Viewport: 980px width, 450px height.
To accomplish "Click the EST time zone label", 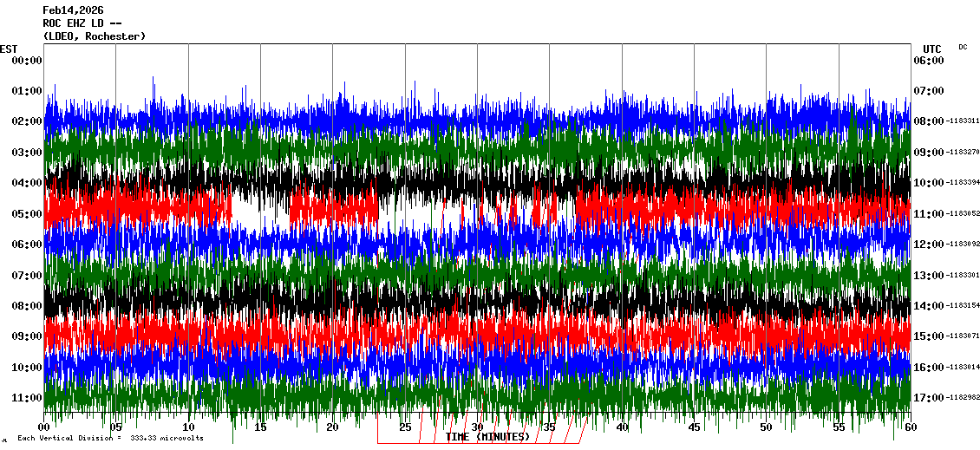I will tap(9, 49).
